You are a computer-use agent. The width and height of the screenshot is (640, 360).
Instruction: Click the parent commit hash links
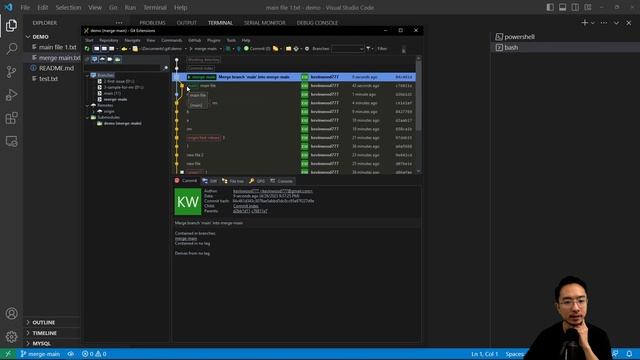(x=250, y=211)
